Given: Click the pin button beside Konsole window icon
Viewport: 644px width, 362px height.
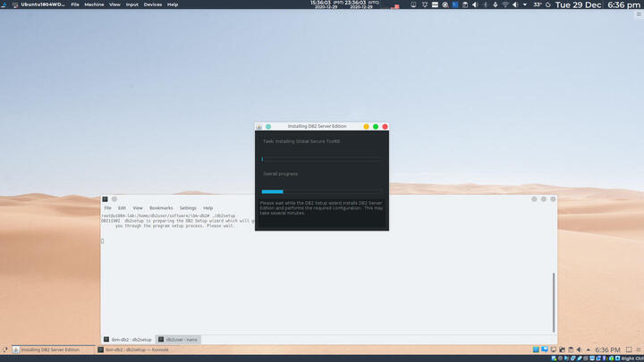Looking at the screenshot, I should [114, 199].
